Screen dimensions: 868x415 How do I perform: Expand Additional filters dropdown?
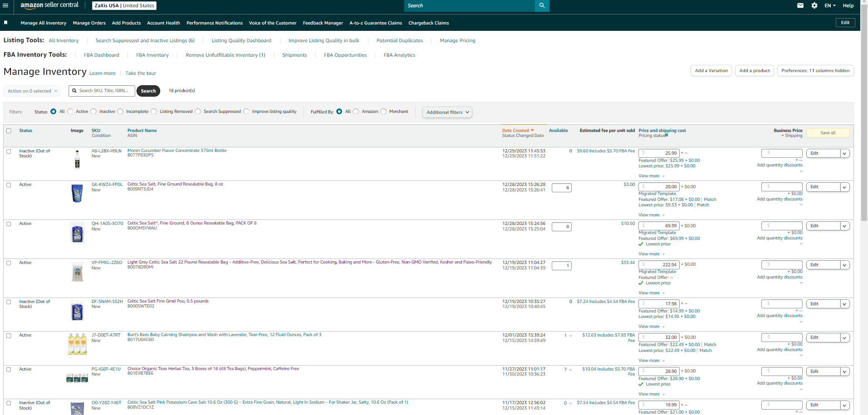447,112
